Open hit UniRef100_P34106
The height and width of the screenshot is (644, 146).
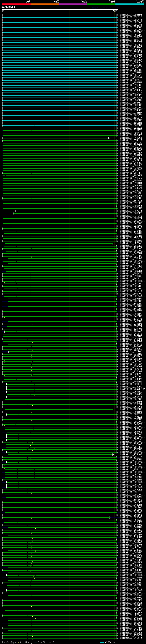click(x=131, y=47)
